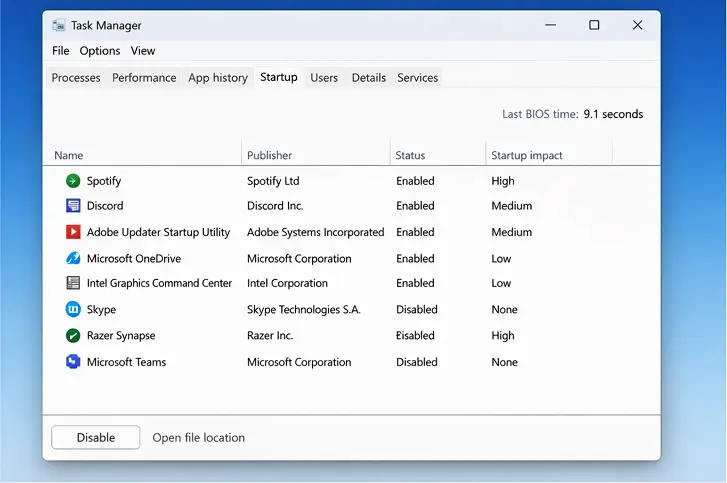Maximize the Task Manager window
This screenshot has width=727, height=483.
pyautogui.click(x=594, y=25)
